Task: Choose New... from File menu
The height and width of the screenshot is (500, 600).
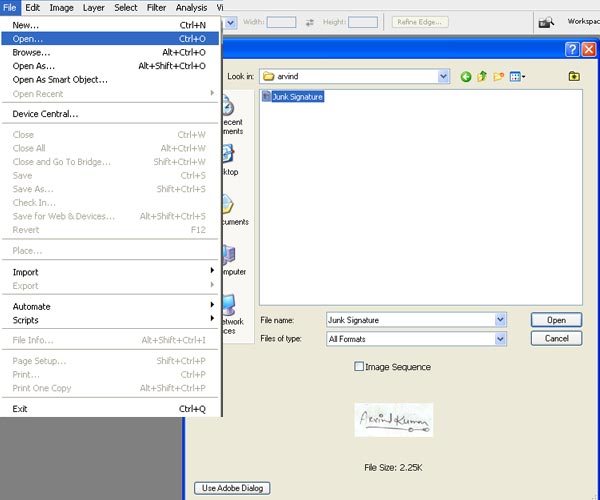Action: (x=110, y=25)
